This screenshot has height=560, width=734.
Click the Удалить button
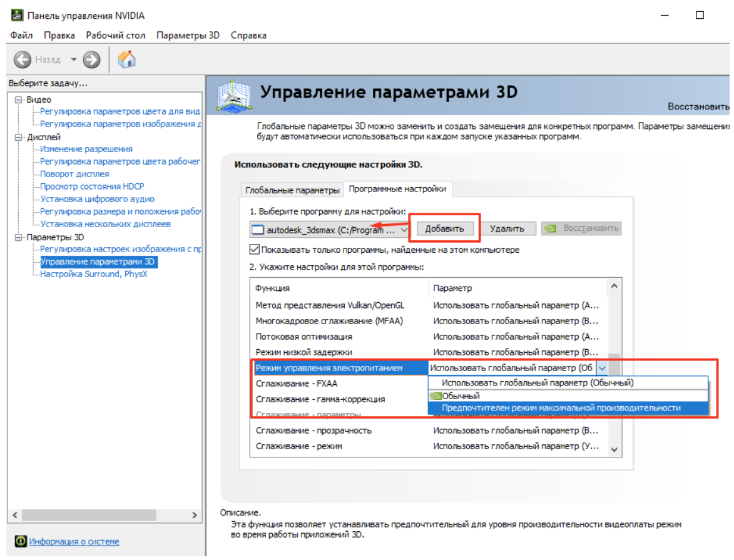(x=507, y=228)
